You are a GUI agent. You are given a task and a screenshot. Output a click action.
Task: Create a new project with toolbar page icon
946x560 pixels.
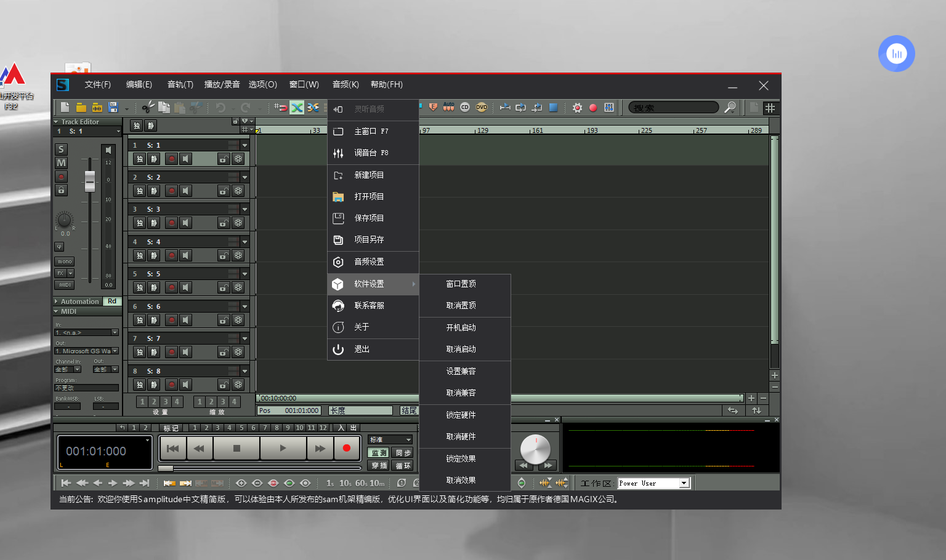(65, 107)
